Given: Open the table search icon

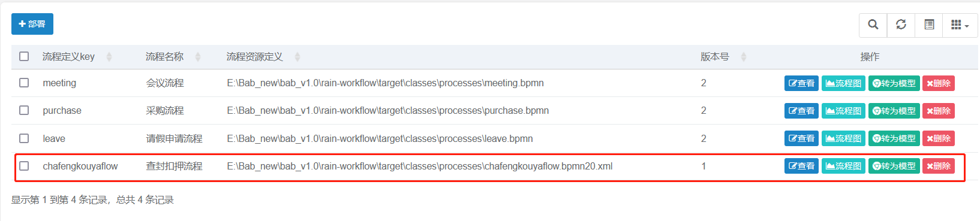Looking at the screenshot, I should 873,25.
